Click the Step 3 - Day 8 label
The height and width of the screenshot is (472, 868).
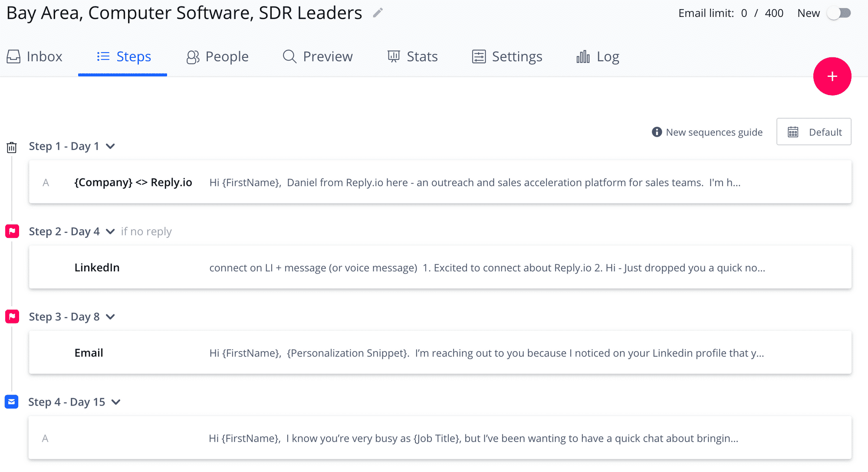coord(64,317)
